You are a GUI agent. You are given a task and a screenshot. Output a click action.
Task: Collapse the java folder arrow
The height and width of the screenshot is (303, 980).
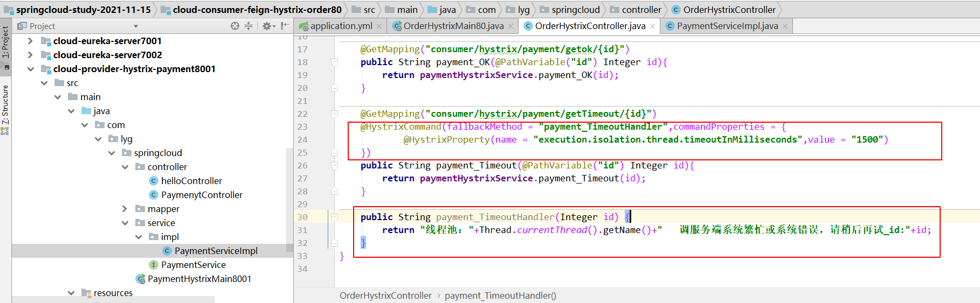point(71,111)
